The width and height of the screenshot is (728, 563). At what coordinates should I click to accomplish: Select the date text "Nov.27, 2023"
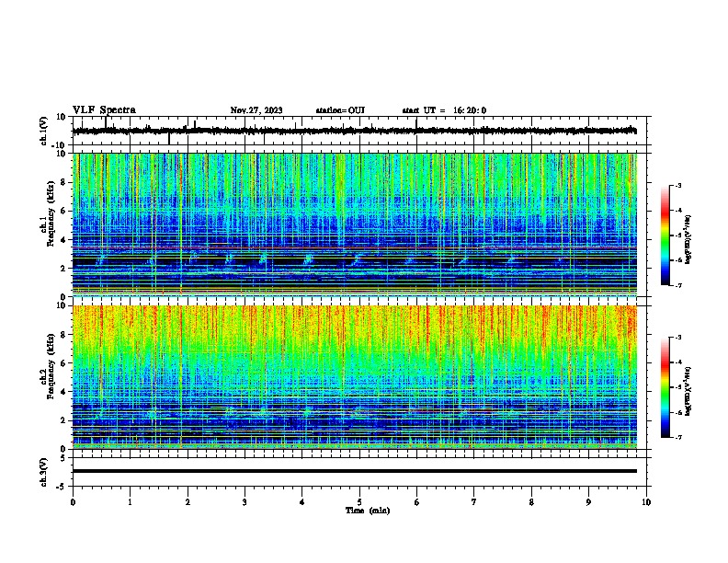click(256, 110)
